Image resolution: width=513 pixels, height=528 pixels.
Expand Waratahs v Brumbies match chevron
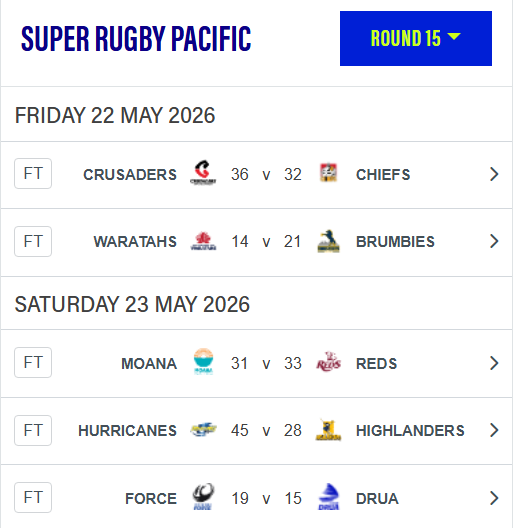point(494,241)
